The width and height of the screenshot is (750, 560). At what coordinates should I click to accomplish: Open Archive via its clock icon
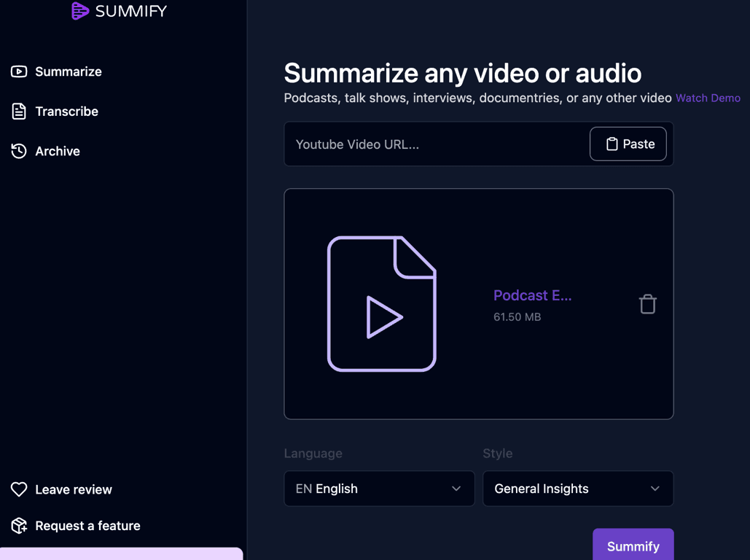[19, 151]
